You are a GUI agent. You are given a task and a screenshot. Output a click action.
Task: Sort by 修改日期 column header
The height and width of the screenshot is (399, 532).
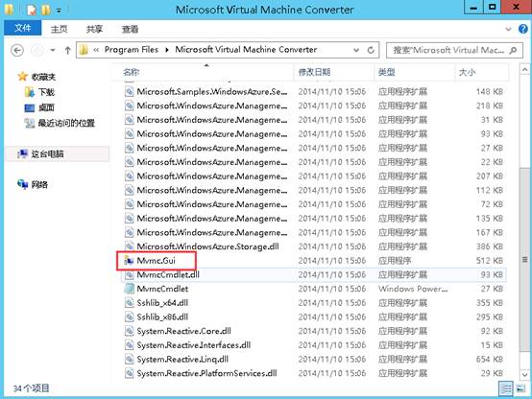pyautogui.click(x=334, y=72)
